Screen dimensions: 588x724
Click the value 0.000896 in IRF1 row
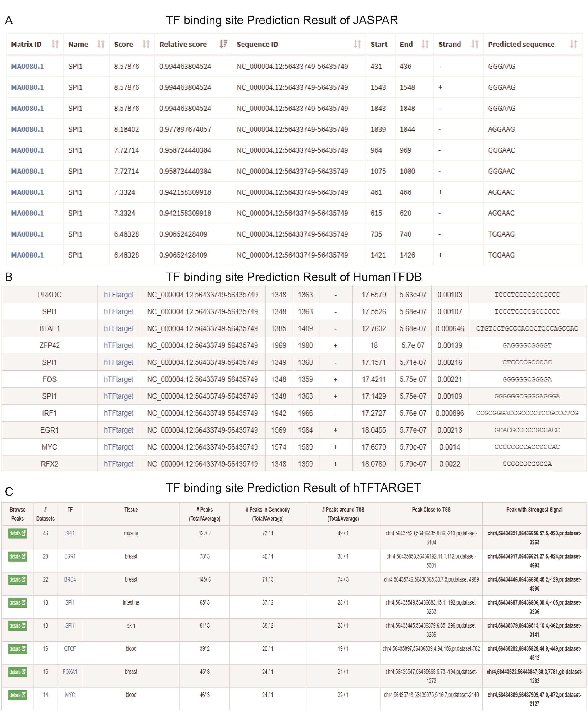coord(449,413)
